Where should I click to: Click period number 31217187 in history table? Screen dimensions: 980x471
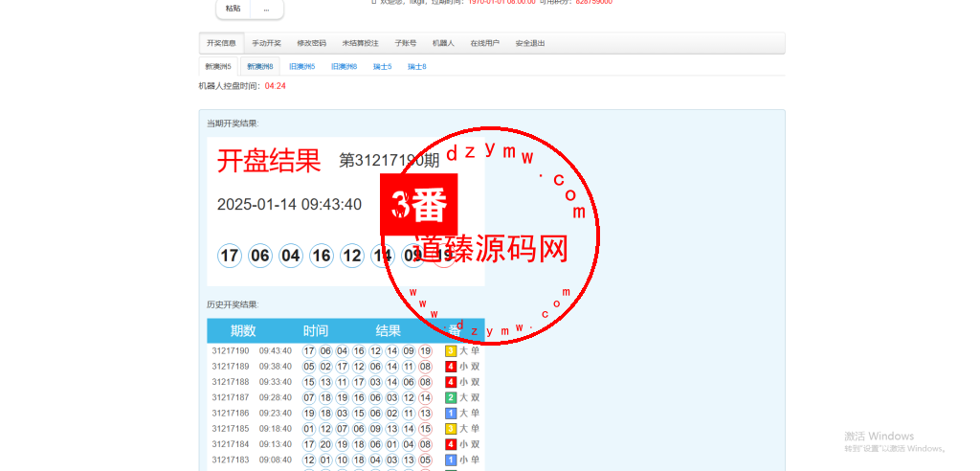[x=231, y=398]
